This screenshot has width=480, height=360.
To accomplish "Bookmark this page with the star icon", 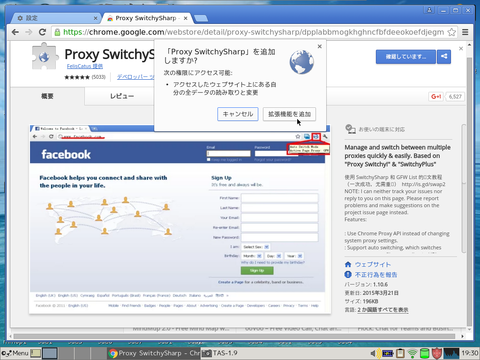I will point(451,32).
